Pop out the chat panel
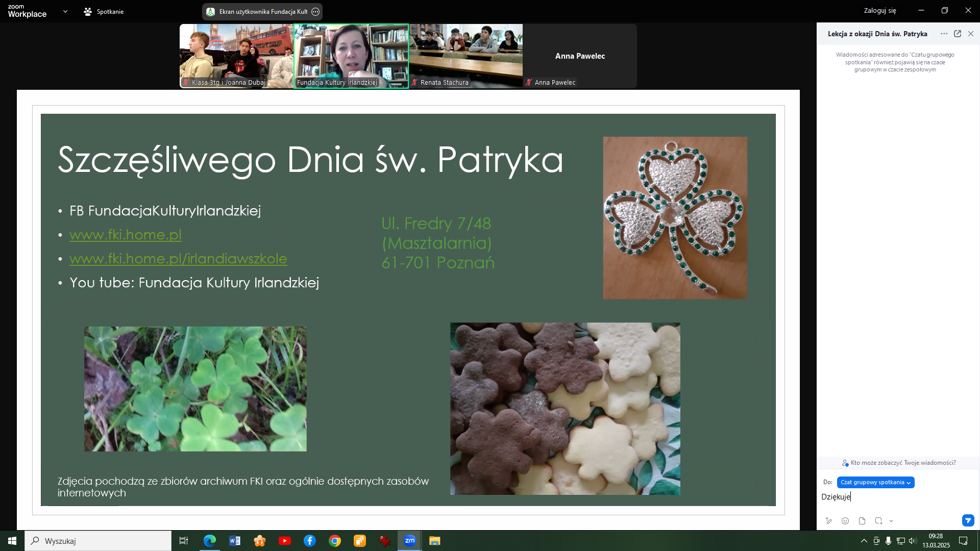The width and height of the screenshot is (980, 551). (x=958, y=34)
